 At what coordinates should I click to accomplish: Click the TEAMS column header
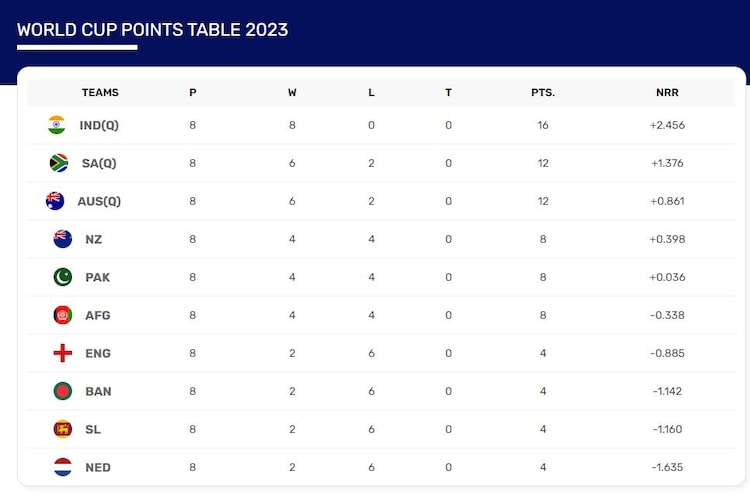pos(100,92)
